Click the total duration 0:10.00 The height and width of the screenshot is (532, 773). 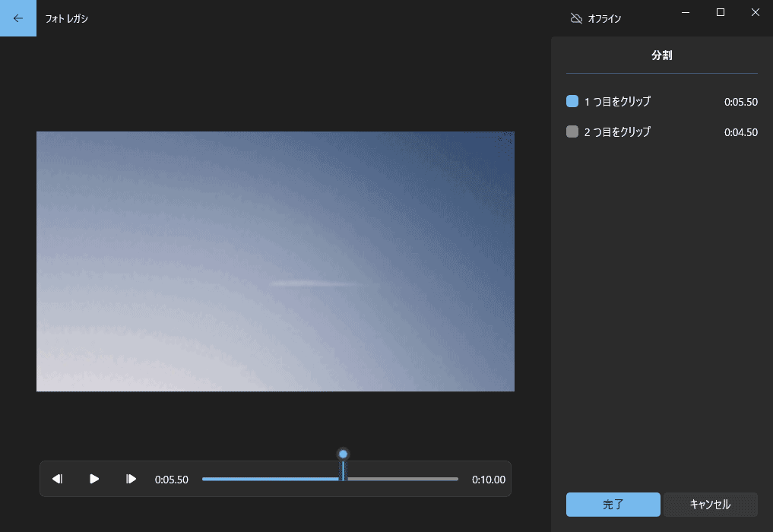(489, 480)
